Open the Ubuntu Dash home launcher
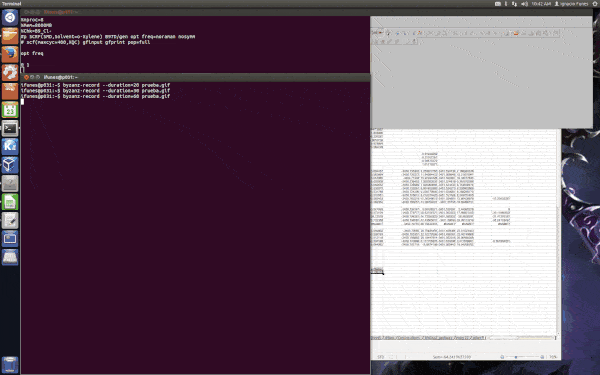Viewport: 600px width, 375px height. [10, 17]
